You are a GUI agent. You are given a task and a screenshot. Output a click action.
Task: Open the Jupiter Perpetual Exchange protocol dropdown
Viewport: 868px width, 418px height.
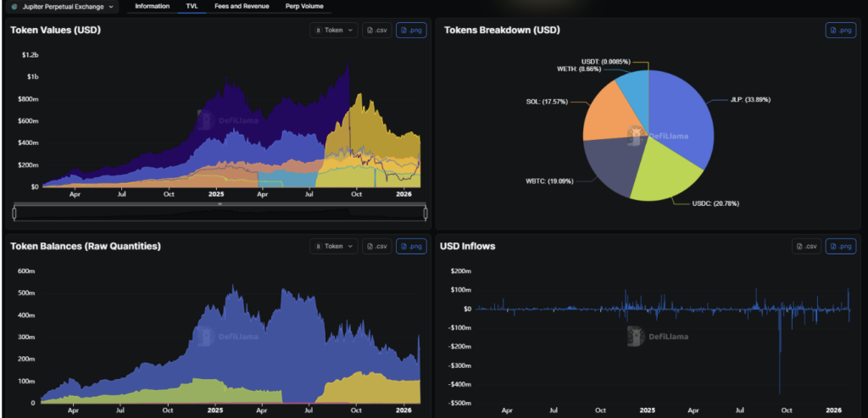63,7
